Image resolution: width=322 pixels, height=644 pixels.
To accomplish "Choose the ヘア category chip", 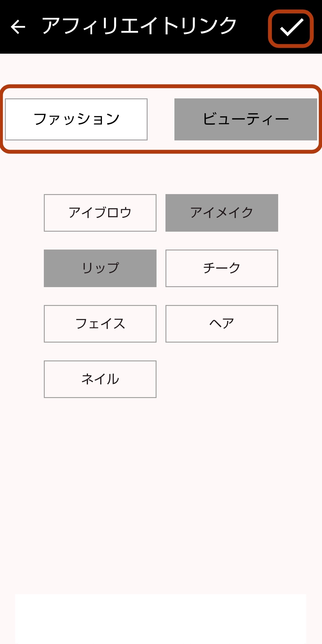I will coord(222,324).
